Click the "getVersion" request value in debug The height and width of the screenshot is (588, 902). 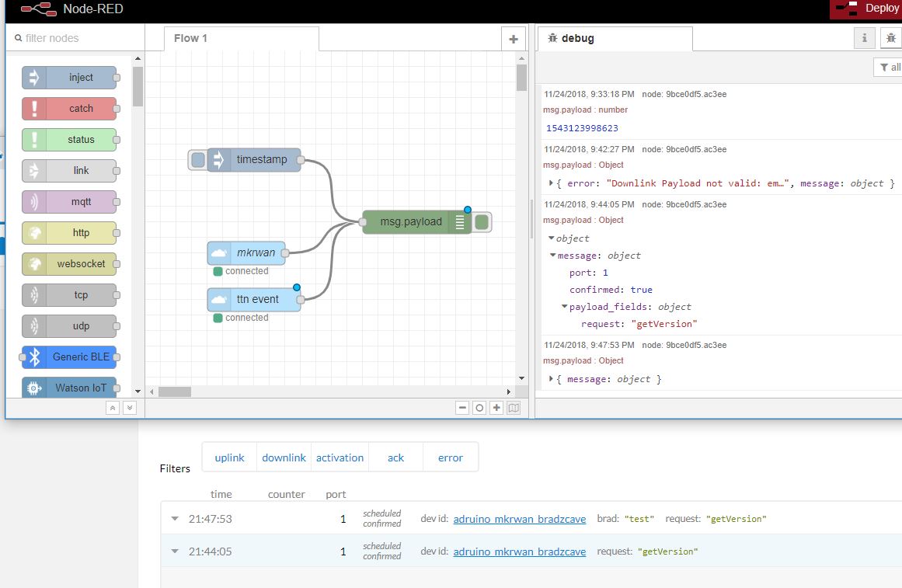(x=663, y=324)
